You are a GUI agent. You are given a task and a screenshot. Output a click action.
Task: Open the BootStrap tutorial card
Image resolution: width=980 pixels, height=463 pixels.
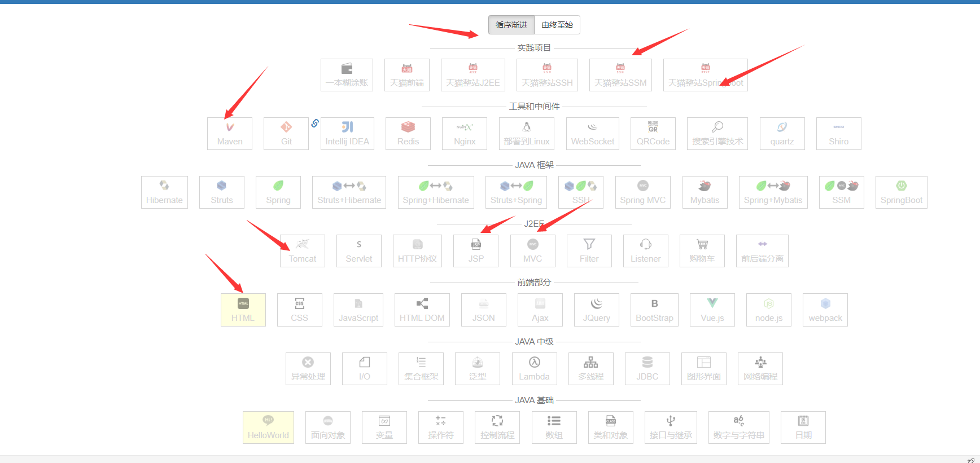[x=655, y=310]
